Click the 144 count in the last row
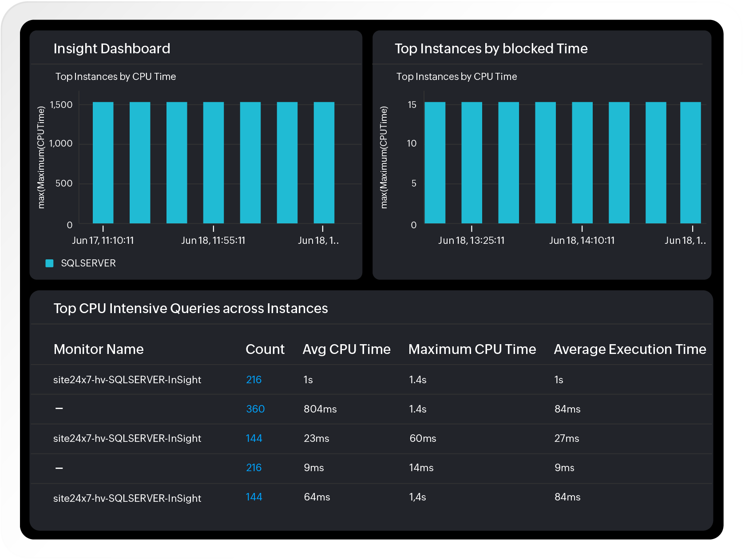 click(254, 497)
